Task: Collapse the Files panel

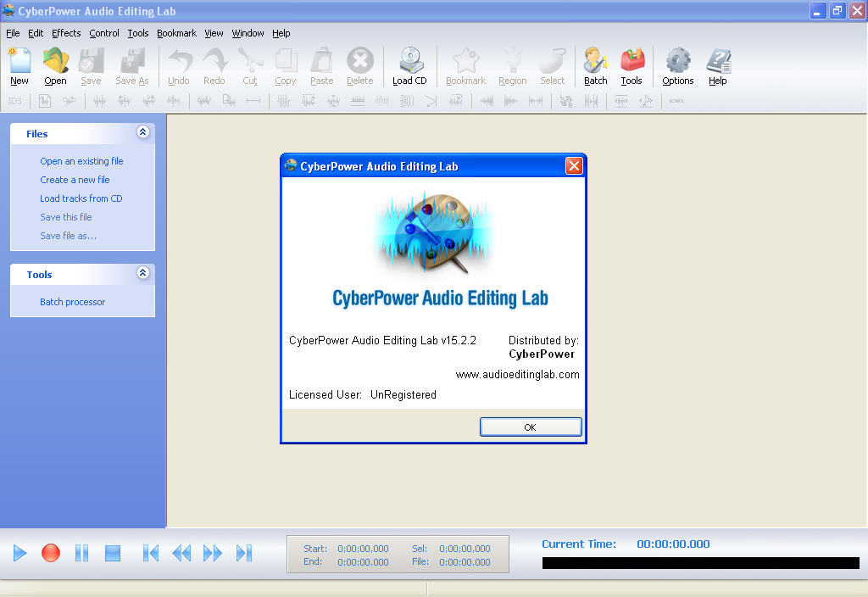Action: 142,133
